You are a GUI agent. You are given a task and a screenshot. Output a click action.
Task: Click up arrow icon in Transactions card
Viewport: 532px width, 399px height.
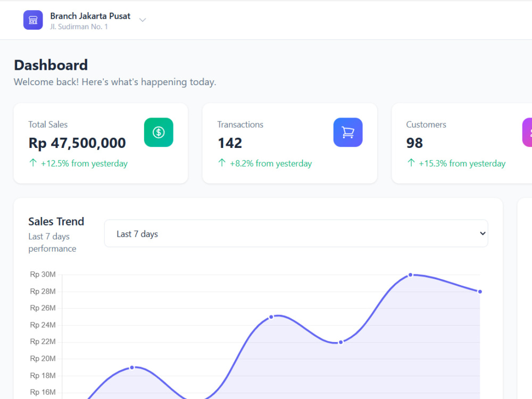[222, 163]
